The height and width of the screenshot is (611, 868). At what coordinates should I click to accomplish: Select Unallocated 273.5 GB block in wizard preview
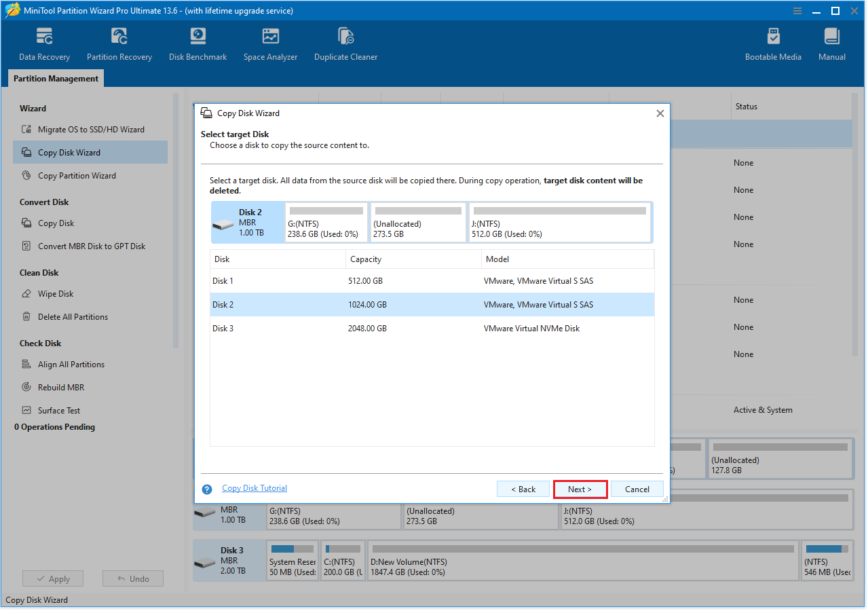click(418, 223)
